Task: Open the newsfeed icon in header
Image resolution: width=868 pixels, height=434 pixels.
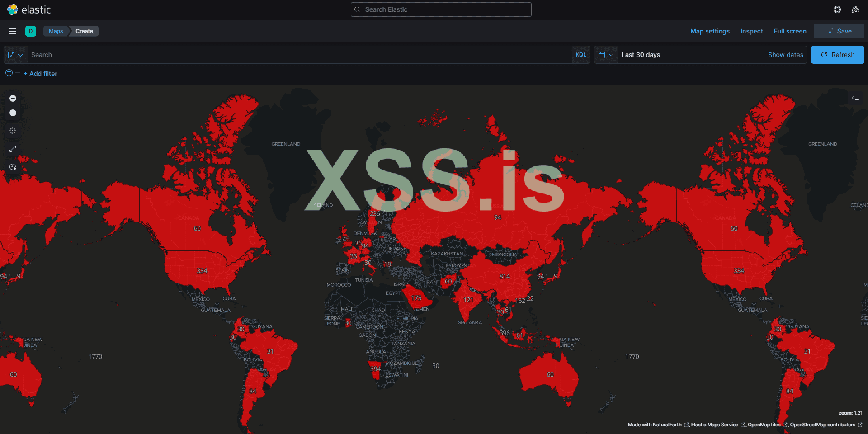Action: pos(855,9)
